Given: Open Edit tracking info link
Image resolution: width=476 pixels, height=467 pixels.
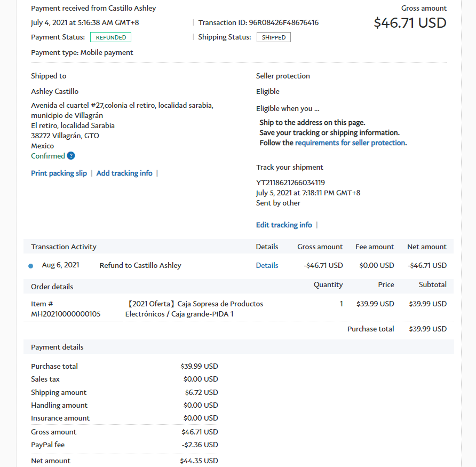Looking at the screenshot, I should (284, 225).
